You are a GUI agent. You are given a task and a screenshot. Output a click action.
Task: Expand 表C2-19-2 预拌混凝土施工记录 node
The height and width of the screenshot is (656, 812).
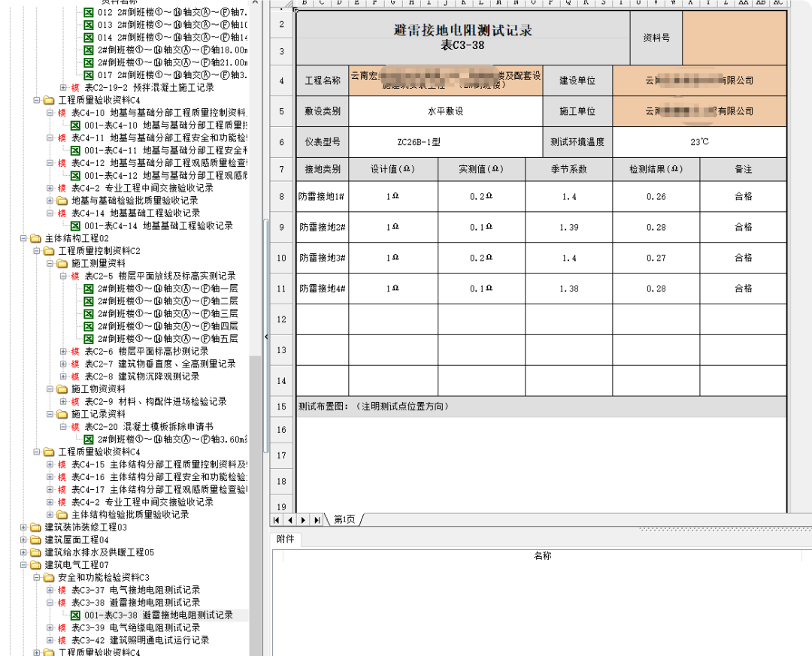tap(63, 87)
